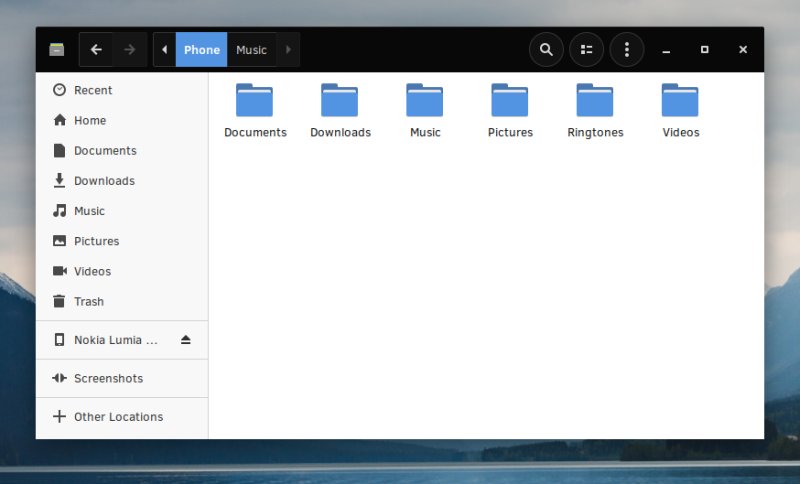Open the three-dot options menu
The width and height of the screenshot is (800, 484).
pos(626,49)
